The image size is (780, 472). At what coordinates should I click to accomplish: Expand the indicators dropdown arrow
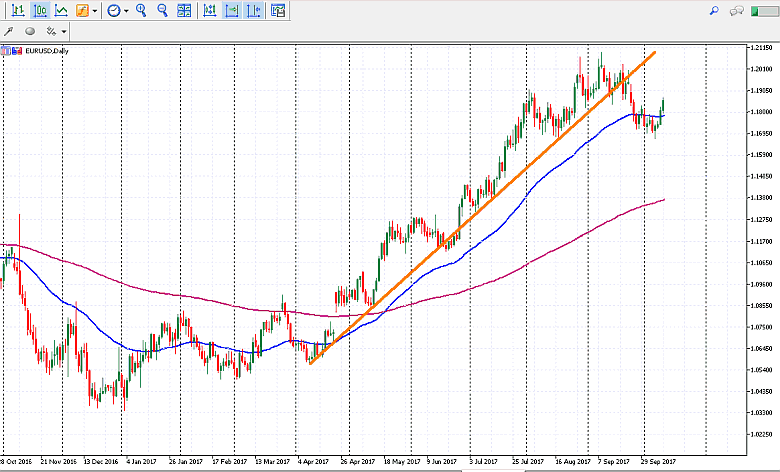(x=95, y=11)
